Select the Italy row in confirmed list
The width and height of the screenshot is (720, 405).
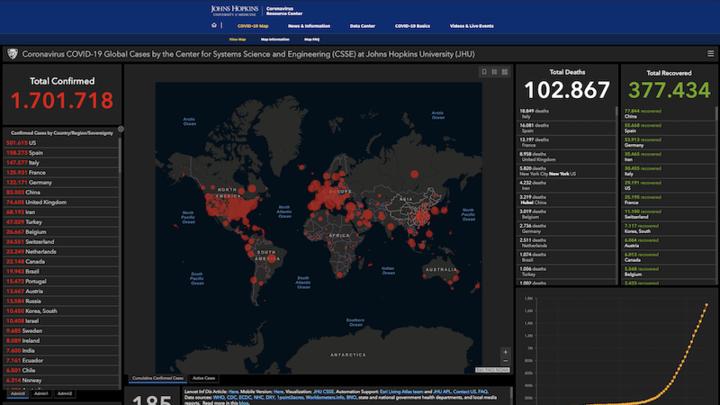click(61, 163)
